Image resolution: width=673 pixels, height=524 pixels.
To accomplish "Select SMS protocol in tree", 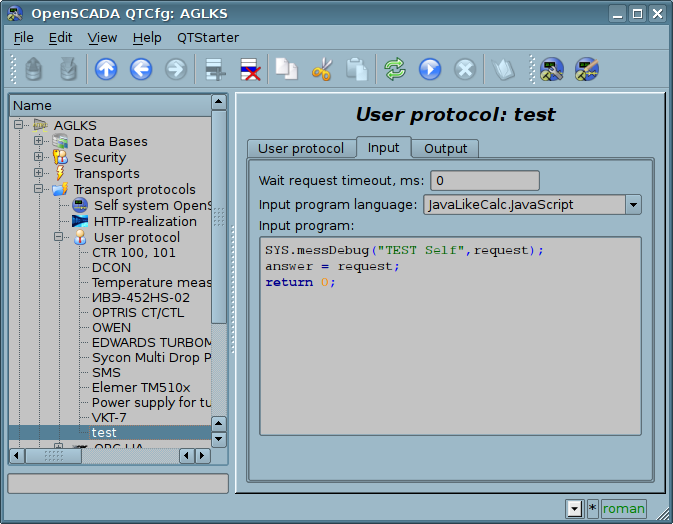I will pos(106,373).
